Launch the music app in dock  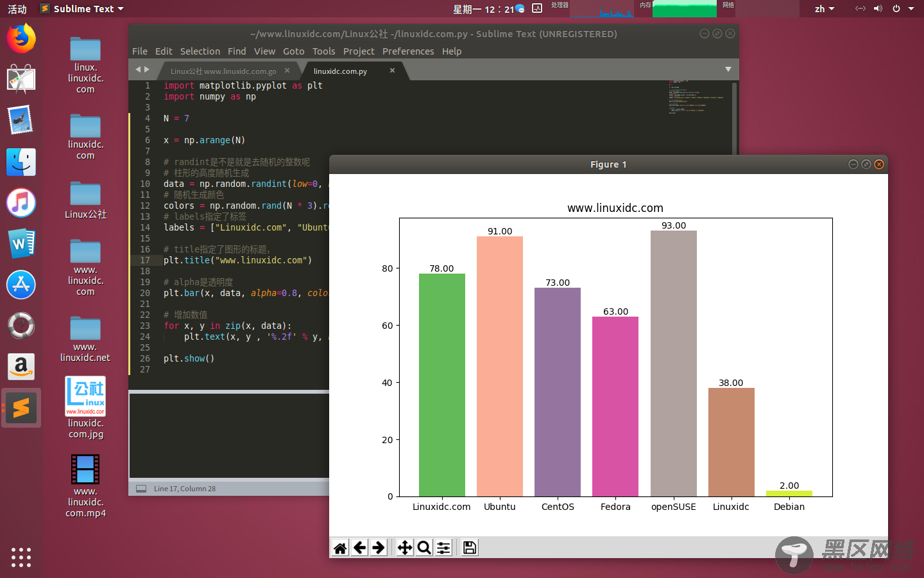click(x=21, y=203)
